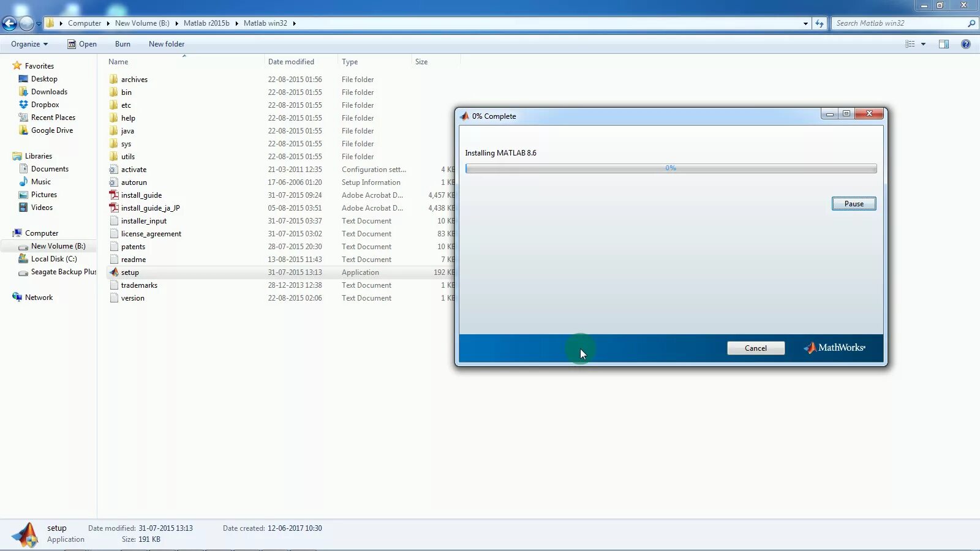The image size is (980, 551).
Task: Select the setup MATLAB application icon
Action: tap(113, 272)
